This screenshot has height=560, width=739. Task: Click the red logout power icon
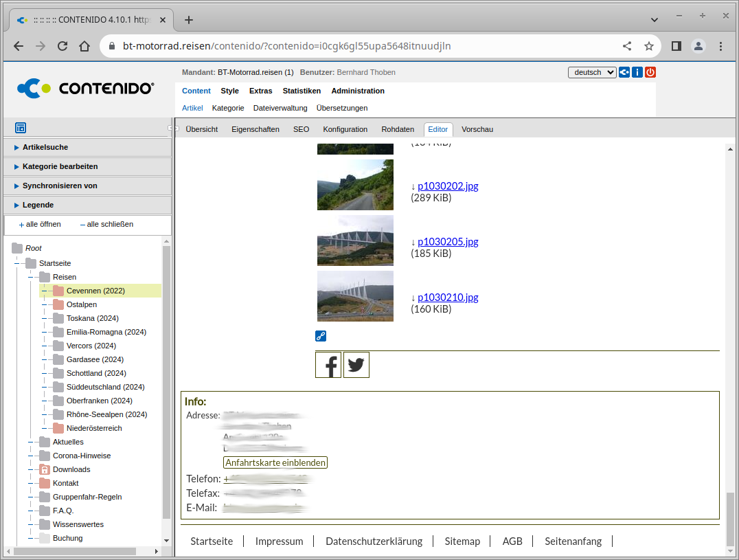(x=650, y=72)
